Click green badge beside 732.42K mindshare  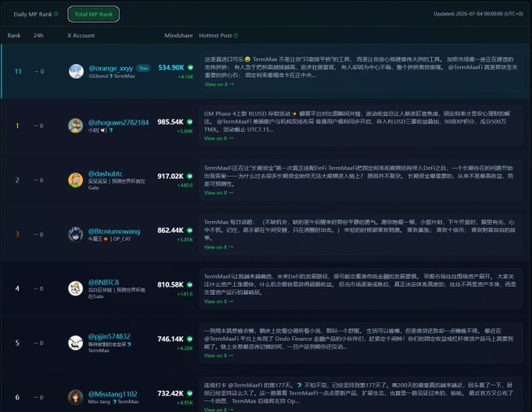click(189, 393)
